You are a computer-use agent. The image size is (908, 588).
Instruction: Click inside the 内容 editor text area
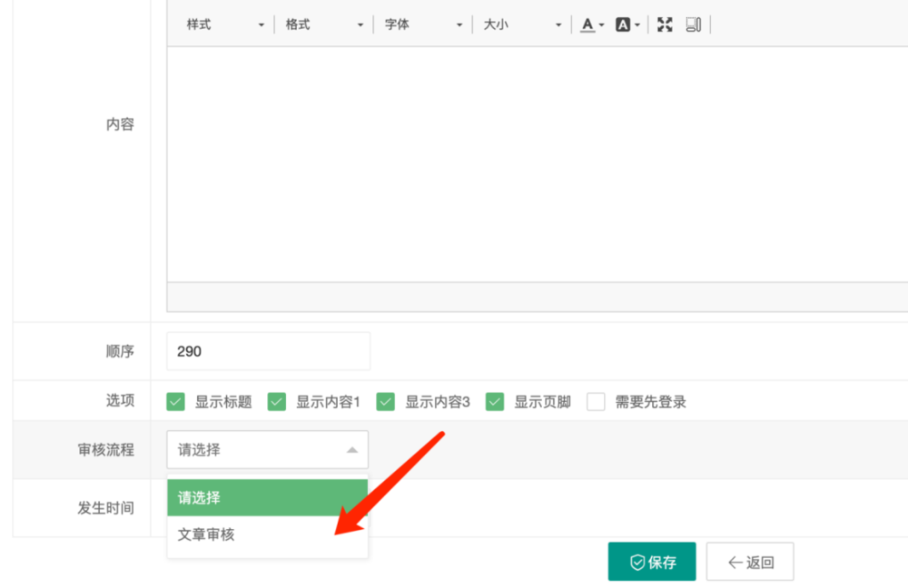tap(536, 163)
